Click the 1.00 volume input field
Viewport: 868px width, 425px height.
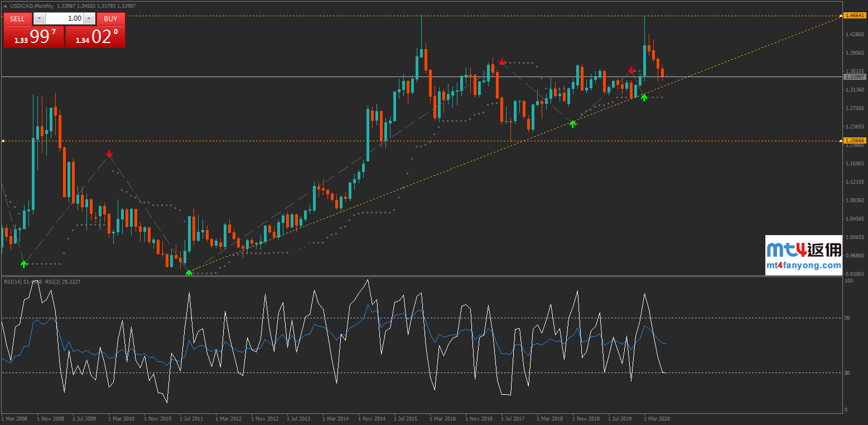pos(64,18)
